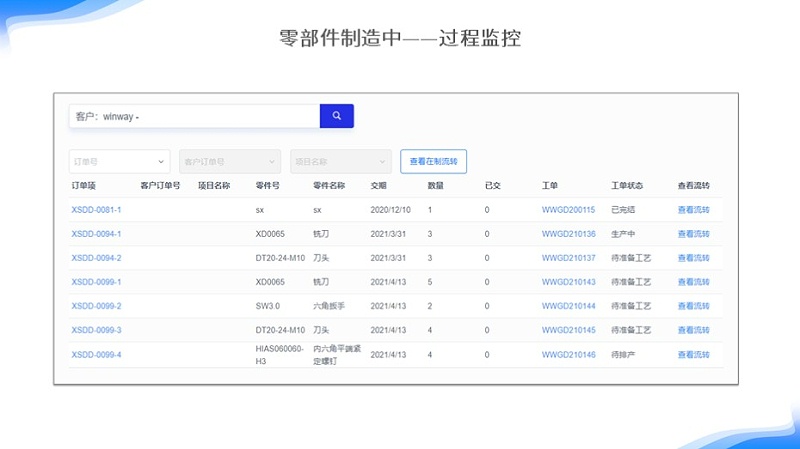This screenshot has width=800, height=449.
Task: Click 查看流转 for work order WWGD210137
Action: tap(693, 258)
